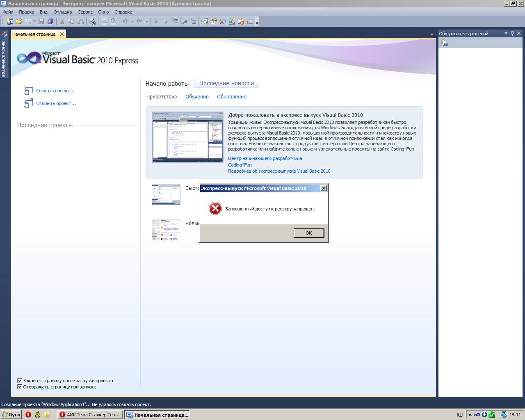This screenshot has height=420, width=525.
Task: Open the Redo history dropdown arrow
Action: tap(146, 21)
